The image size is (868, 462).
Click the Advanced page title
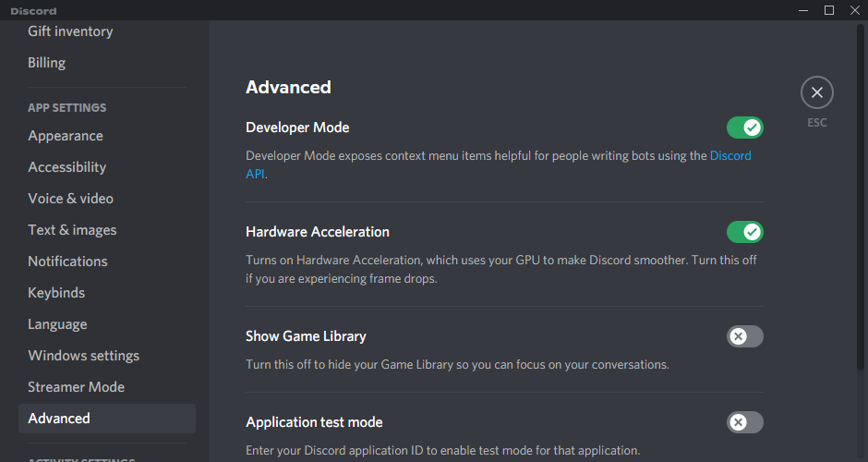(x=288, y=88)
